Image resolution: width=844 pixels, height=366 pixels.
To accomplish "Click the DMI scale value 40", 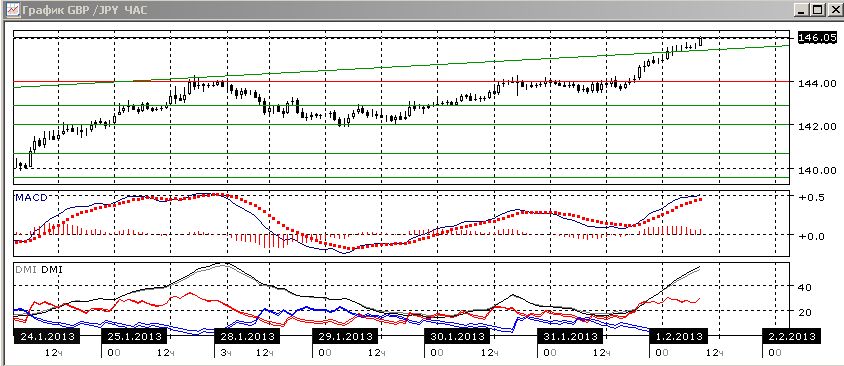I will coord(804,287).
